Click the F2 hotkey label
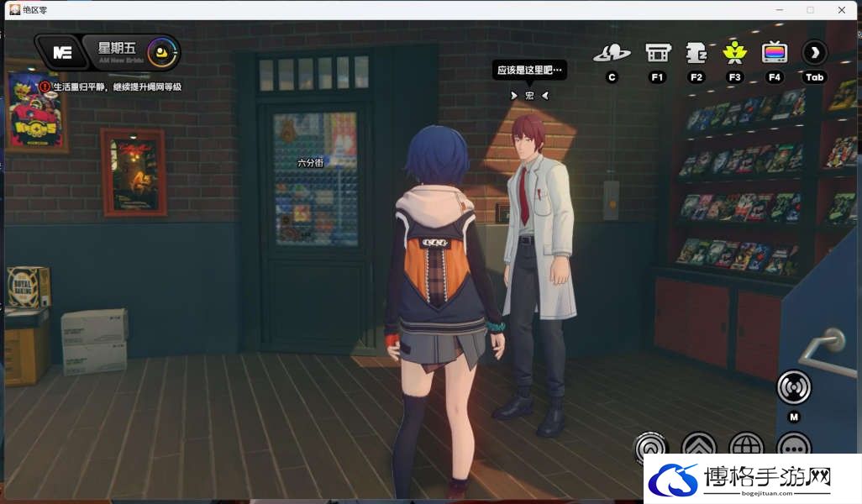Image resolution: width=862 pixels, height=504 pixels. [696, 77]
